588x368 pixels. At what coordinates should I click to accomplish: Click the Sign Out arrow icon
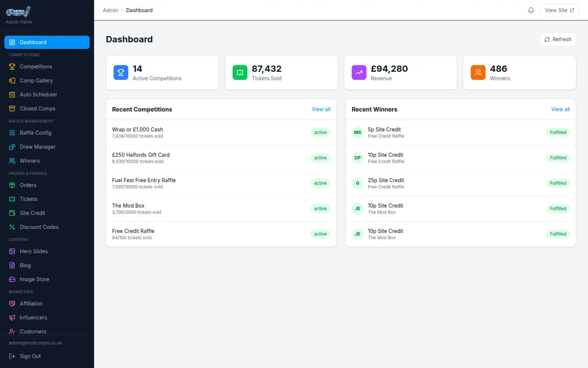pyautogui.click(x=12, y=356)
